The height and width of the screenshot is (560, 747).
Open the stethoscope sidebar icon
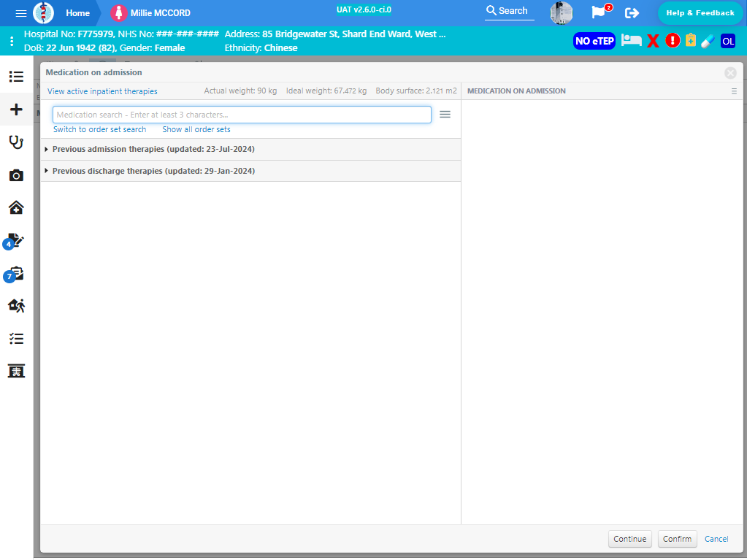[x=16, y=142]
